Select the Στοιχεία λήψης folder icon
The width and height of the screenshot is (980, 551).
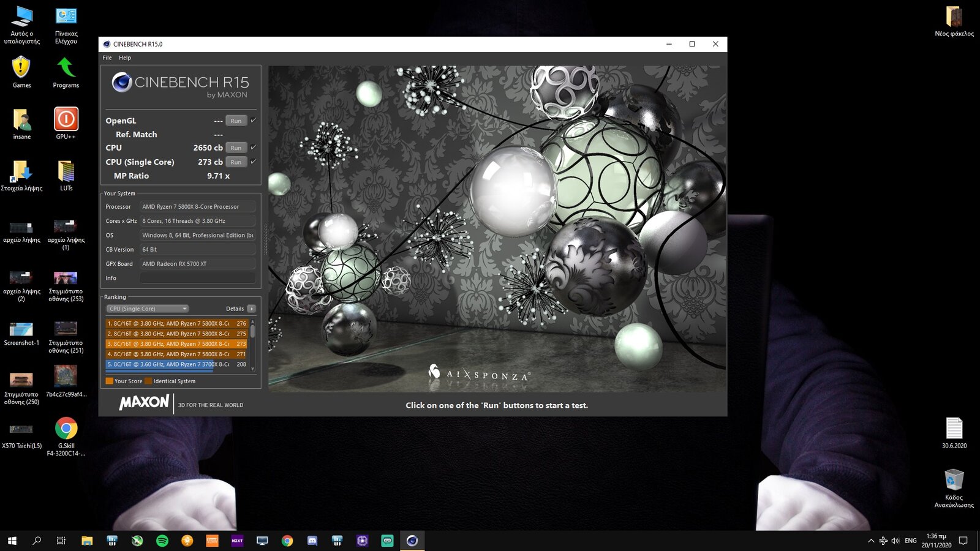pyautogui.click(x=22, y=176)
